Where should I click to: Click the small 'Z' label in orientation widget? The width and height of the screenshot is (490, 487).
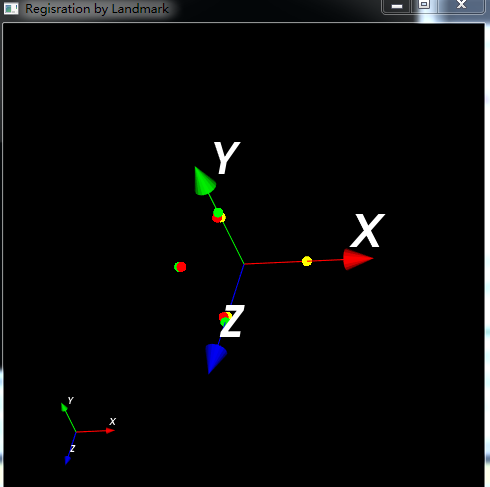pos(73,448)
